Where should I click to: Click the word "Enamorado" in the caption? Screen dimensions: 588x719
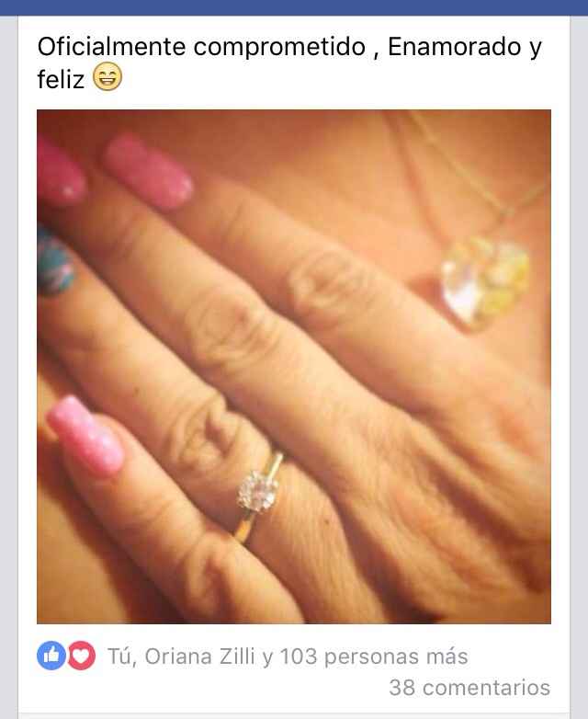(x=454, y=46)
